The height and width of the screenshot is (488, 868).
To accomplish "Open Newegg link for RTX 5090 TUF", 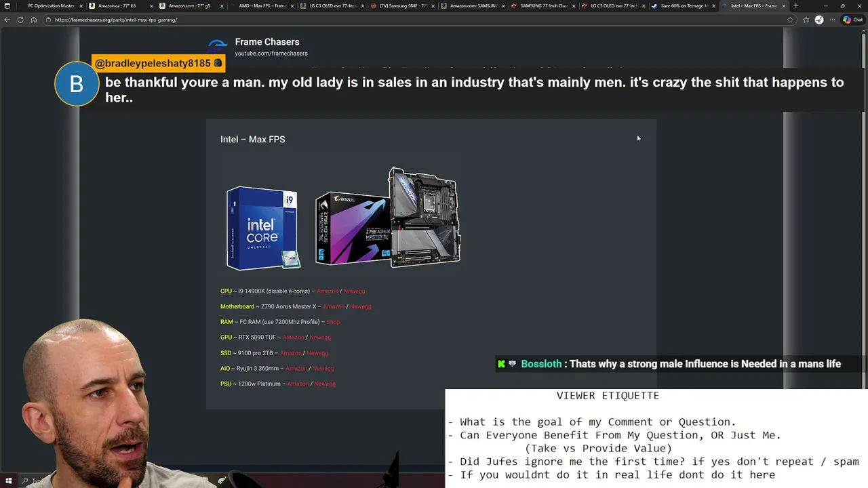I will point(320,338).
